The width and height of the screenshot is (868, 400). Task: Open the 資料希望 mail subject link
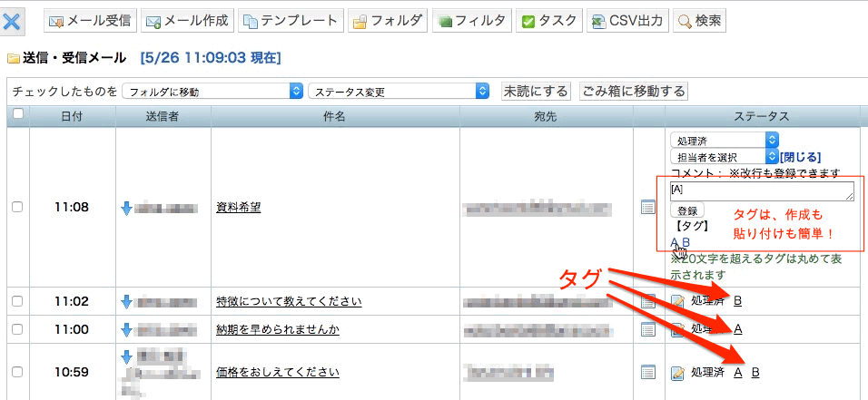[238, 208]
